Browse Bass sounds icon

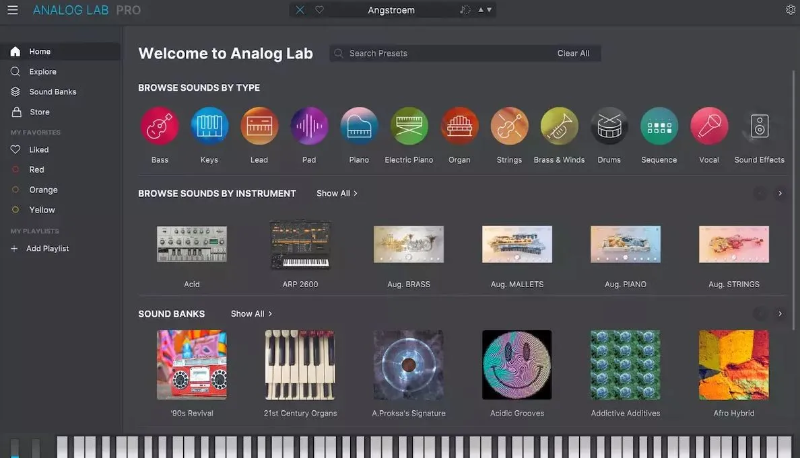160,126
